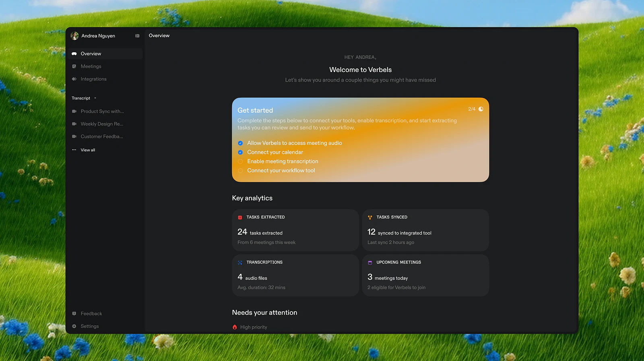This screenshot has width=644, height=361.
Task: Click the '12 synced to integrated tool' value
Action: click(399, 232)
